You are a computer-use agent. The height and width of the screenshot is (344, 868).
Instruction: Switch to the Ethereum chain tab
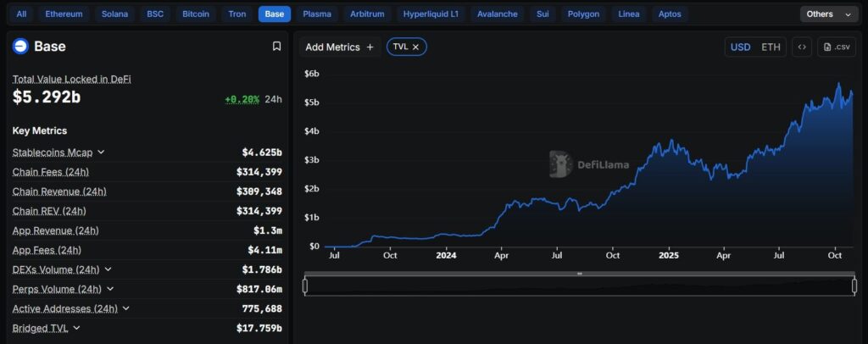coord(64,14)
